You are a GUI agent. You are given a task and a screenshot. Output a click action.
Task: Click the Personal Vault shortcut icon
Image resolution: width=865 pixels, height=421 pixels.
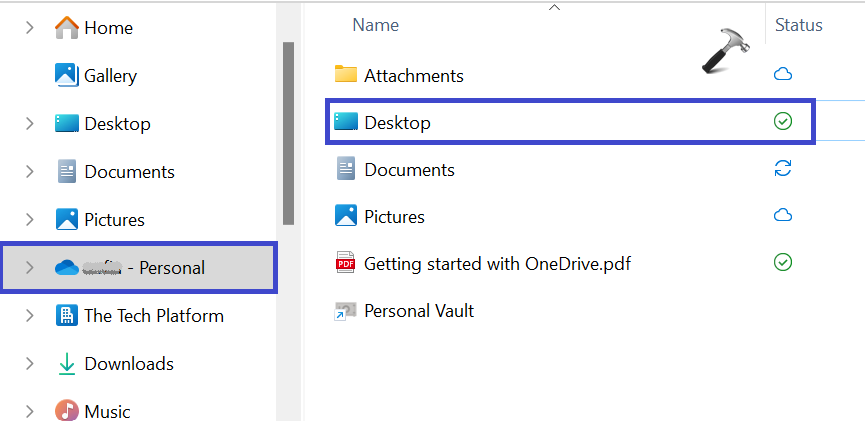pos(346,311)
